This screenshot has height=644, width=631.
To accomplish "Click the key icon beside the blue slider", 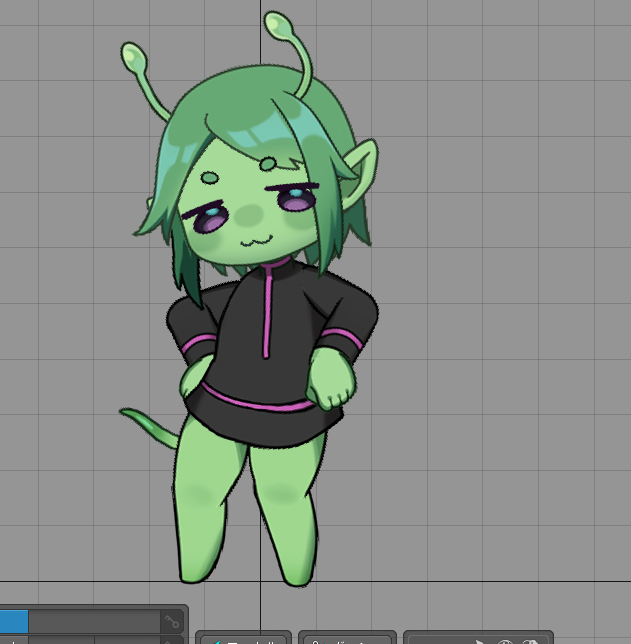I will (172, 622).
